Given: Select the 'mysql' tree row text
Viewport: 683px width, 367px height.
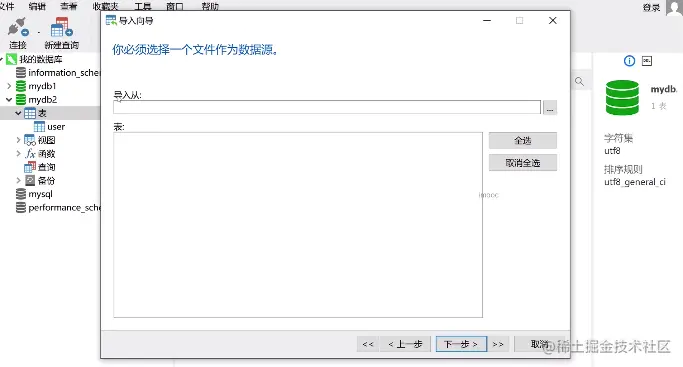Looking at the screenshot, I should [40, 194].
